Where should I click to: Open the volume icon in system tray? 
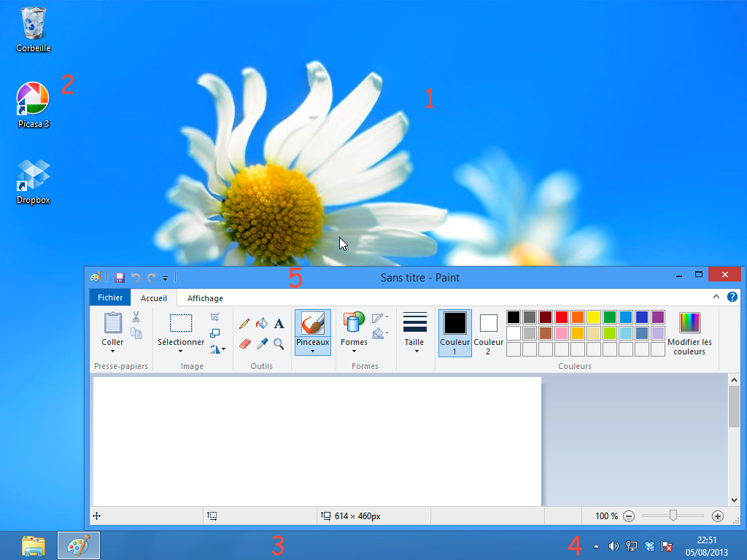point(614,546)
